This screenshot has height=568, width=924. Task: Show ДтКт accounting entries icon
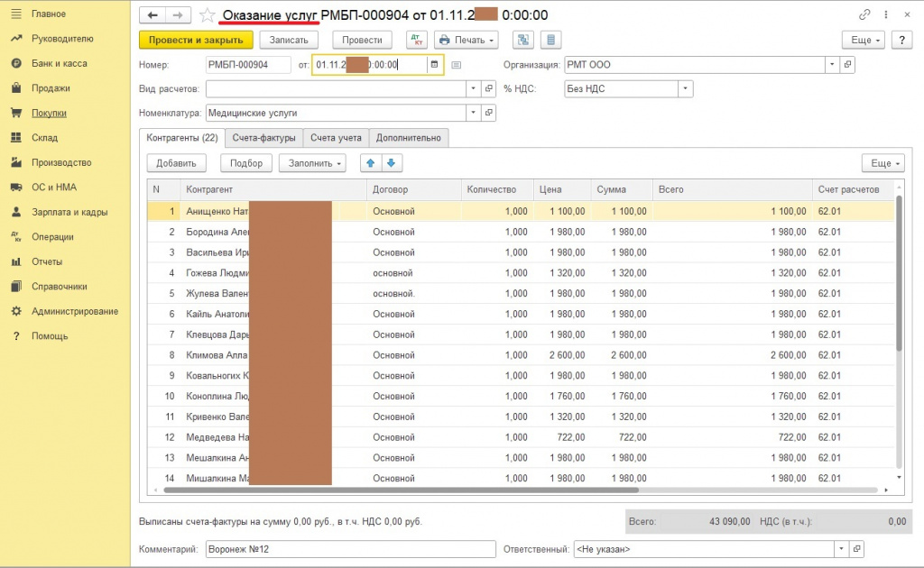(416, 40)
